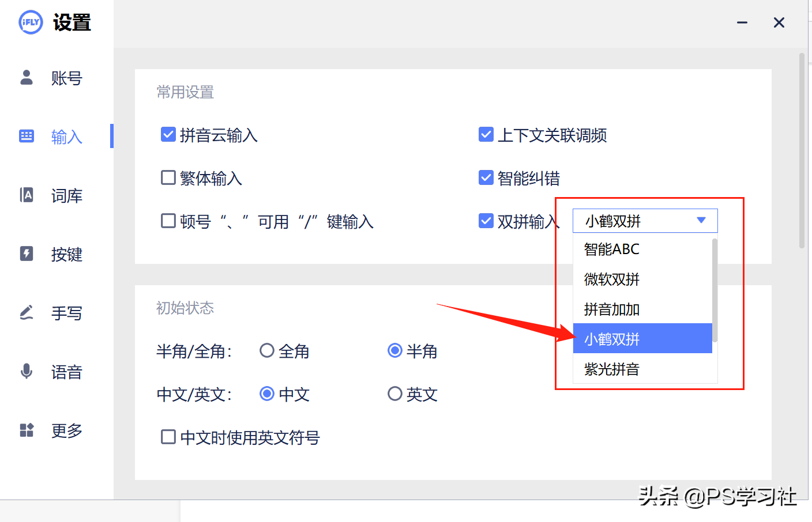Click the iFLY logo icon
The width and height of the screenshot is (812, 522).
tap(31, 22)
